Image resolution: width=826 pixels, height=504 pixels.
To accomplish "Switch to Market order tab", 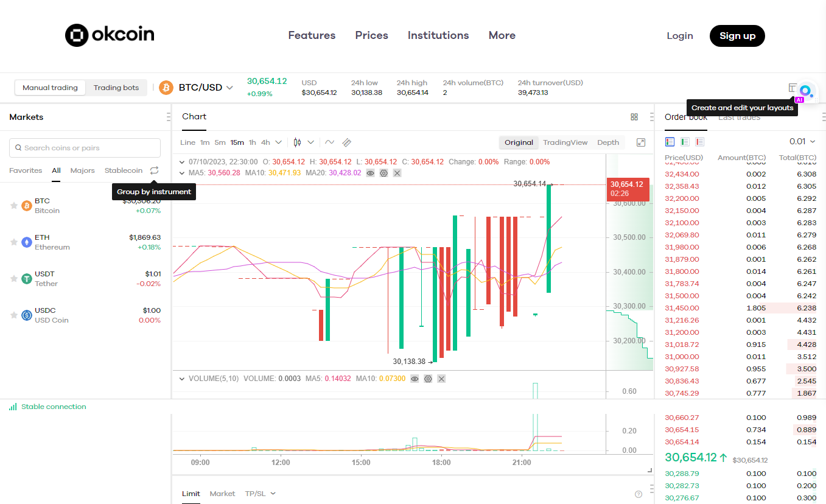I will point(222,494).
